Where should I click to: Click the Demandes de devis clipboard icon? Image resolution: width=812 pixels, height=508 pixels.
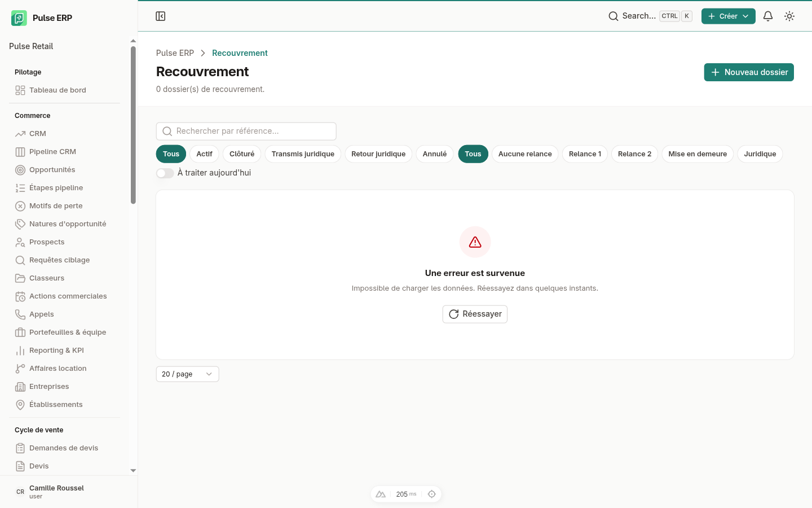coord(20,448)
